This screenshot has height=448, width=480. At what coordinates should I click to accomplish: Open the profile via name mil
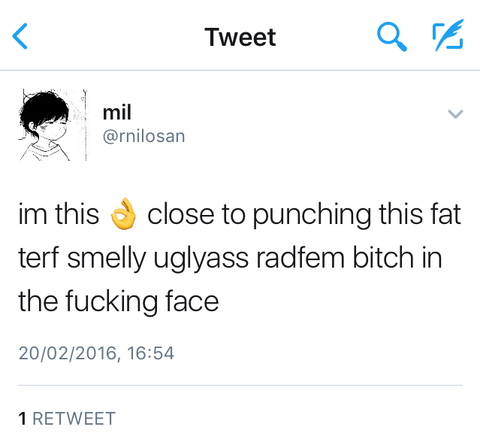tap(117, 112)
